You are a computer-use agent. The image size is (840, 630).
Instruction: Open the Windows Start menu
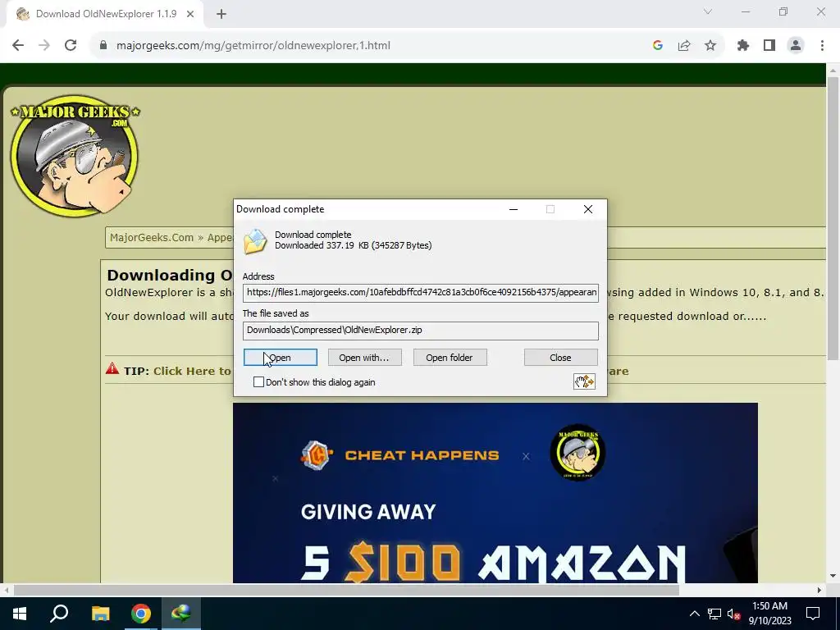pyautogui.click(x=20, y=614)
